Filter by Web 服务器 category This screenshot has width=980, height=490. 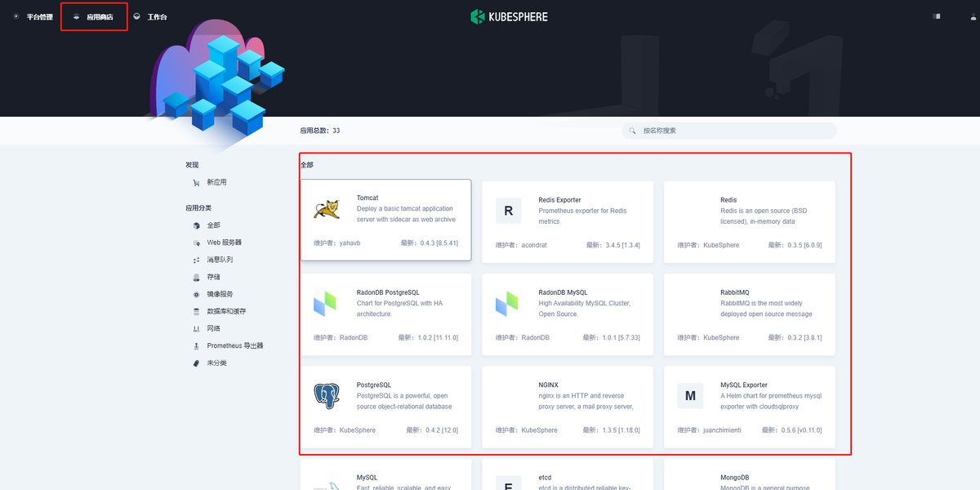[x=224, y=243]
